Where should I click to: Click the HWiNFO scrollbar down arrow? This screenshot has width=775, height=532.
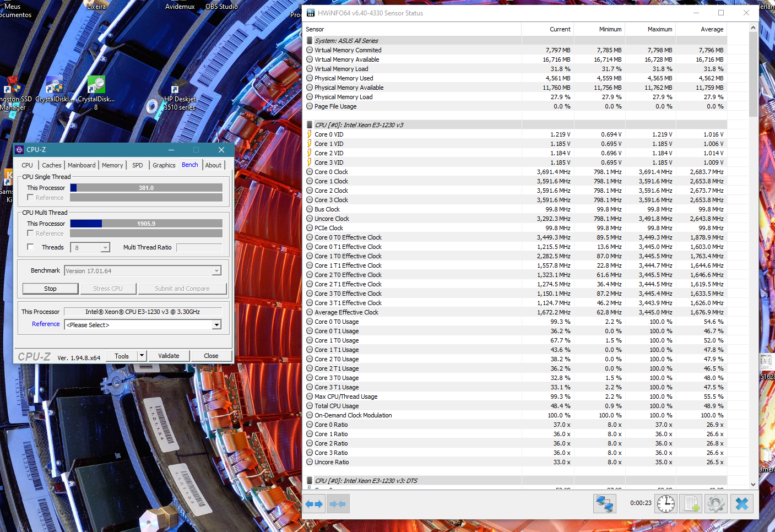[753, 485]
